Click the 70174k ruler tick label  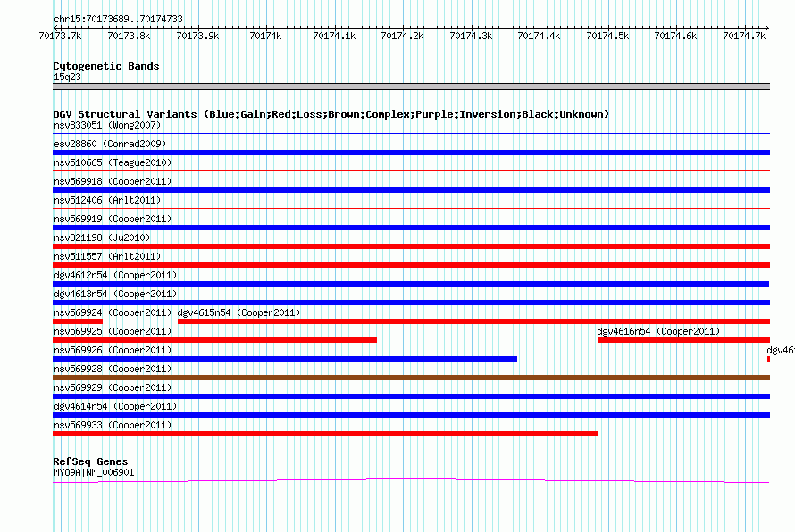pyautogui.click(x=265, y=36)
